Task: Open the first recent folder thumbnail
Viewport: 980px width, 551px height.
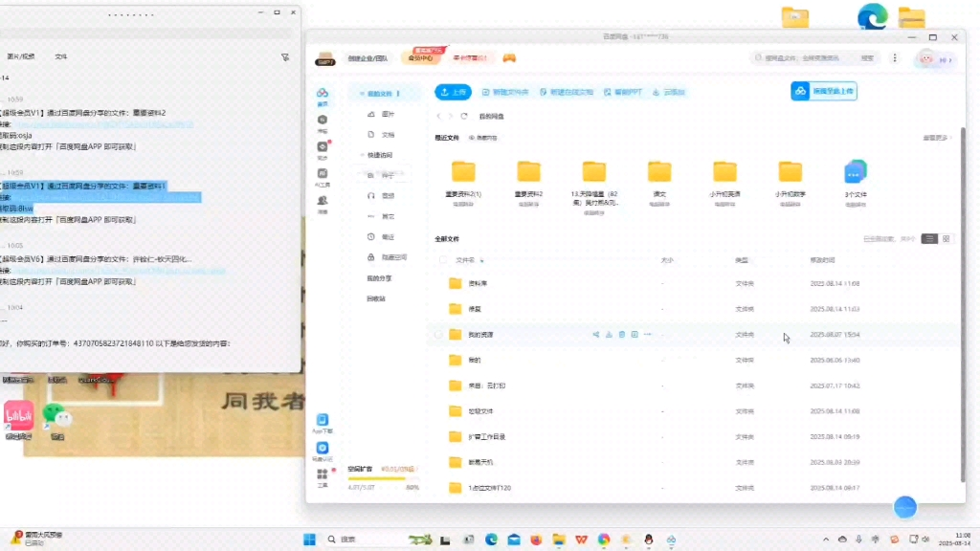Action: pos(463,171)
